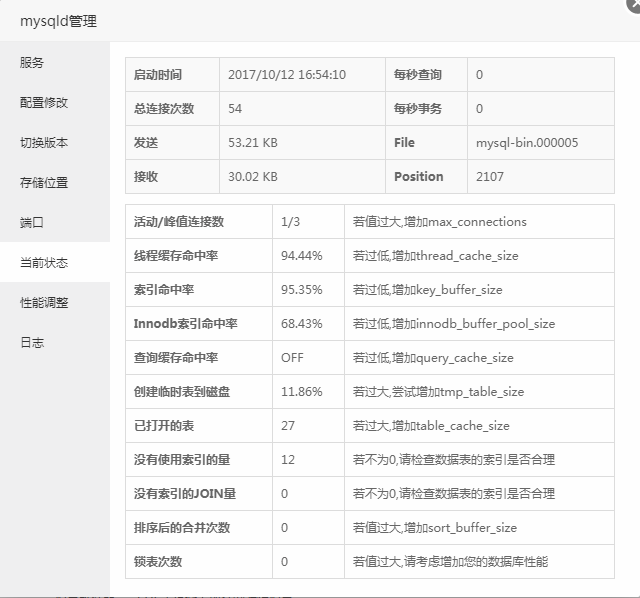
Task: Click the File label cell
Action: tap(427, 142)
